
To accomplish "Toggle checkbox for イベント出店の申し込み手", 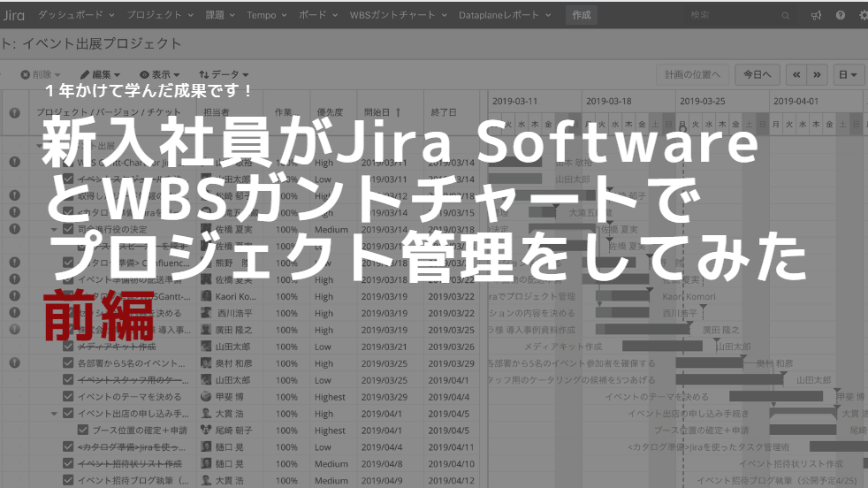I will pos(68,413).
